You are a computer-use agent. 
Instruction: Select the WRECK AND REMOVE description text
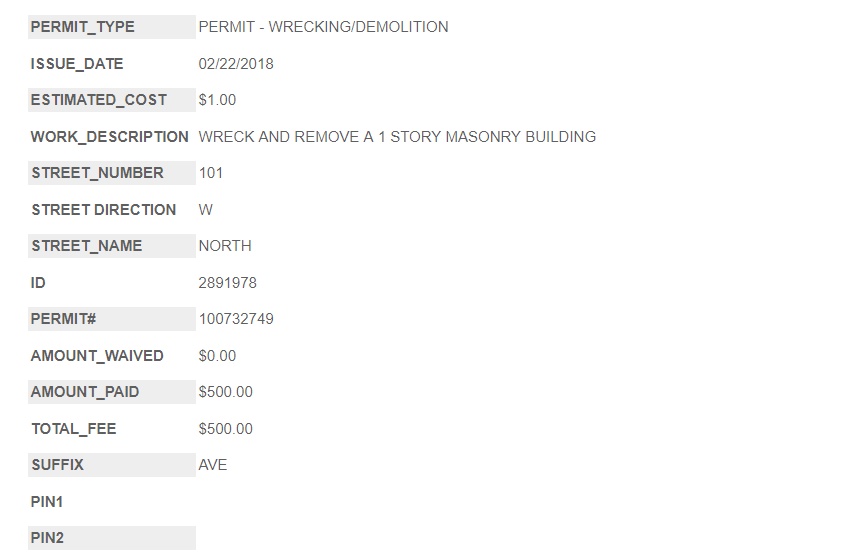397,137
